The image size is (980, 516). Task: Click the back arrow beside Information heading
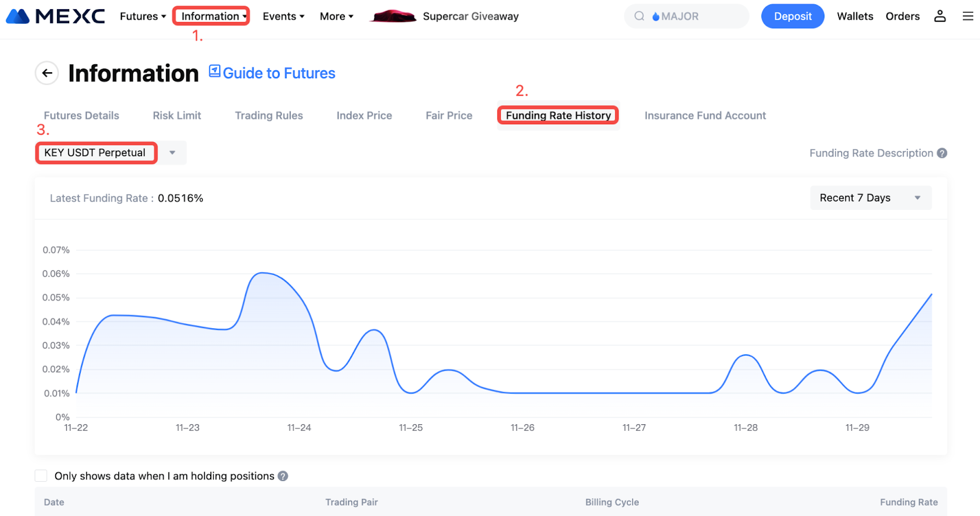click(x=47, y=73)
